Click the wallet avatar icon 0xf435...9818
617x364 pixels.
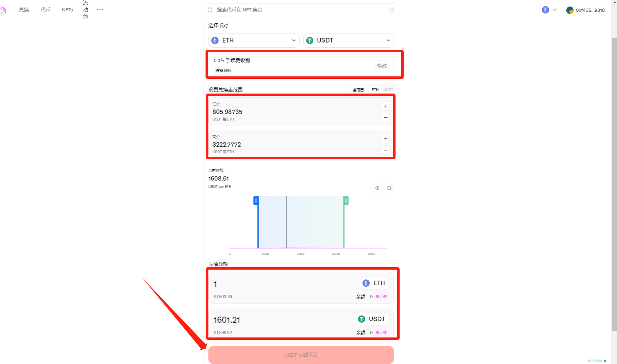[x=570, y=10]
